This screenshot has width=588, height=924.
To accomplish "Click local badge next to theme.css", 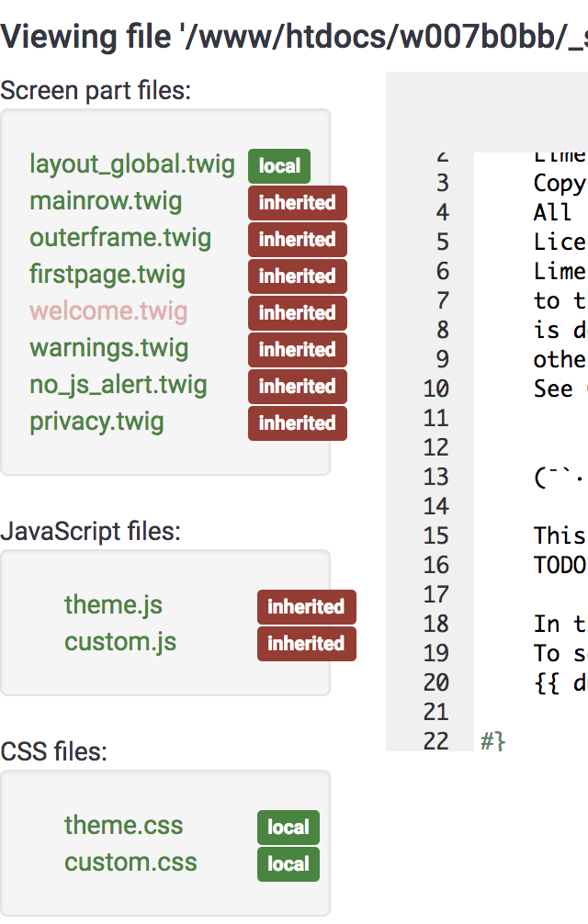I will (x=288, y=828).
